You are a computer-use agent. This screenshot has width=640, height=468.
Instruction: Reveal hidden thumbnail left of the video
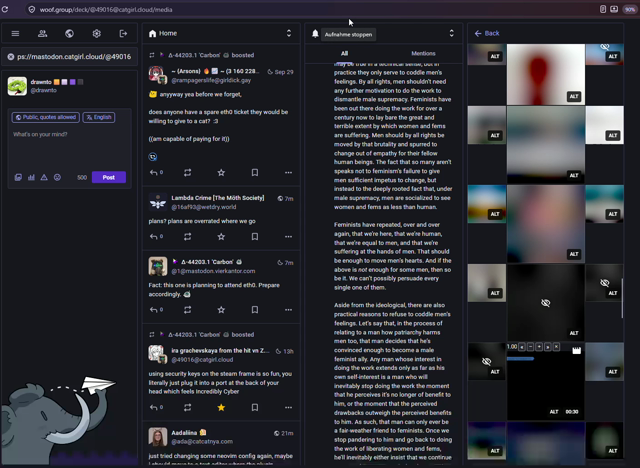click(487, 362)
